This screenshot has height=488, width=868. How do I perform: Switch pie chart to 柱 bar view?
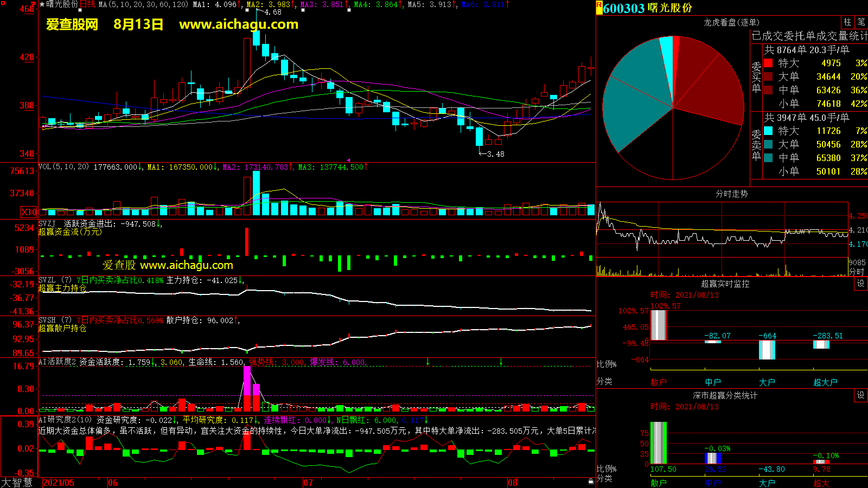tap(847, 22)
